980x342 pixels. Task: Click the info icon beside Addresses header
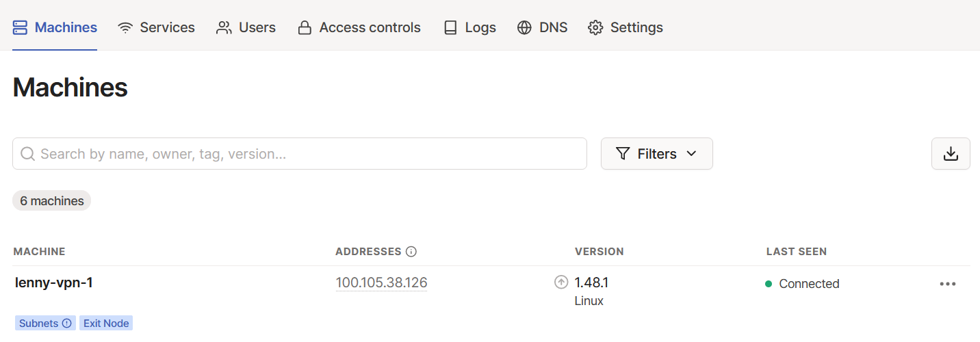[x=411, y=252]
